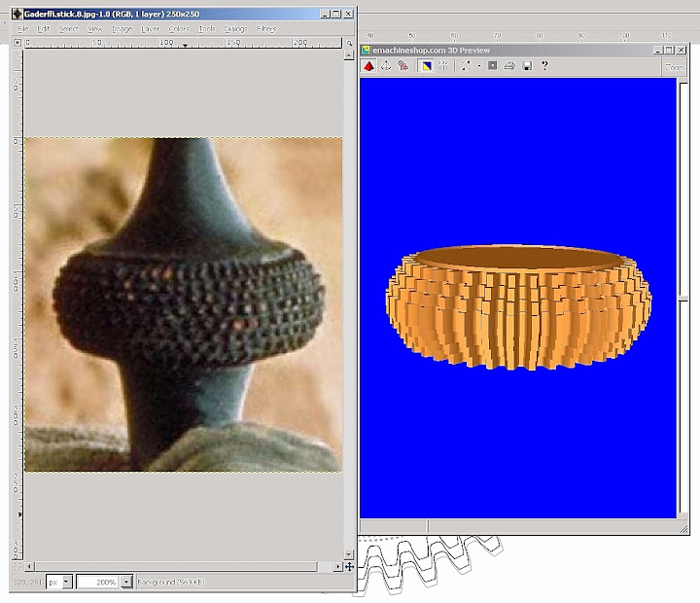Click the 3D Preview vertical scrollbar
700x603 pixels.
point(683,297)
